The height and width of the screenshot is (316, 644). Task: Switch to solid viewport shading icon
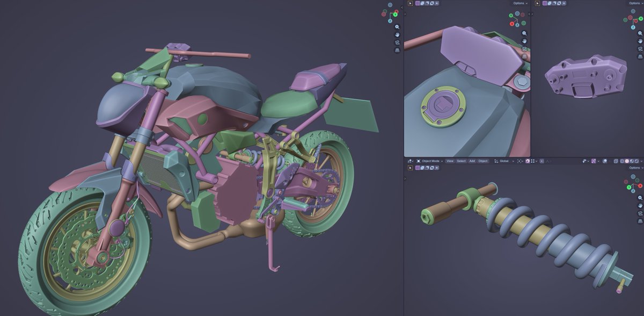tap(627, 161)
